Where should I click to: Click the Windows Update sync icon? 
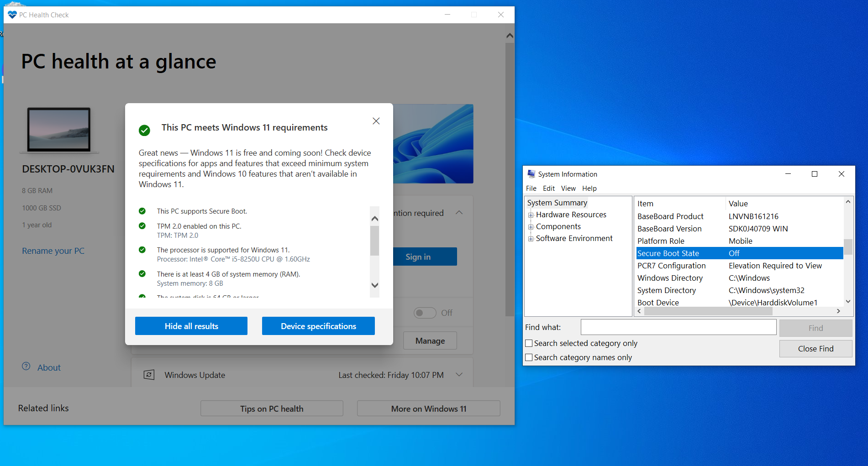coord(149,375)
